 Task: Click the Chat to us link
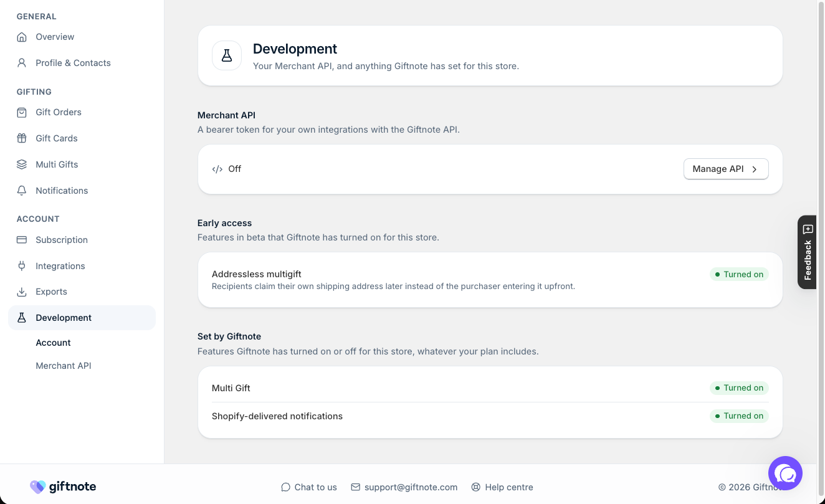tap(309, 487)
